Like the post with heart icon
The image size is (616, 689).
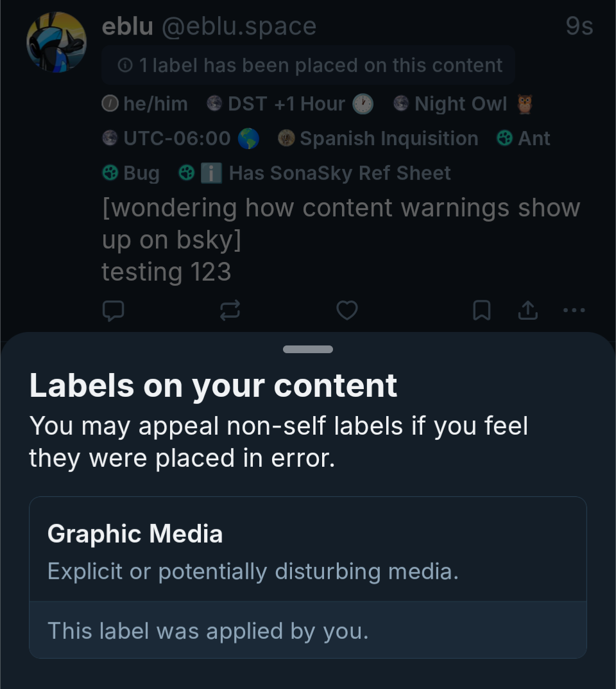point(346,311)
